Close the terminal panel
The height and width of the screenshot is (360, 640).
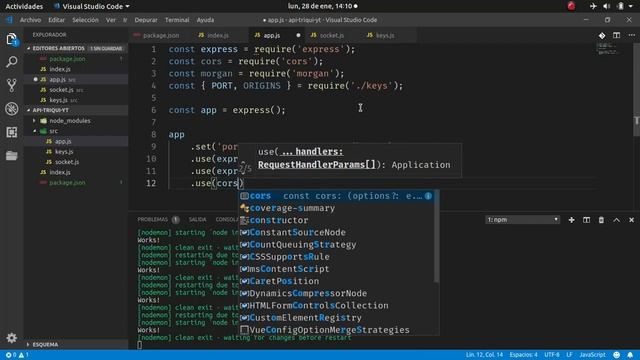[x=631, y=220]
